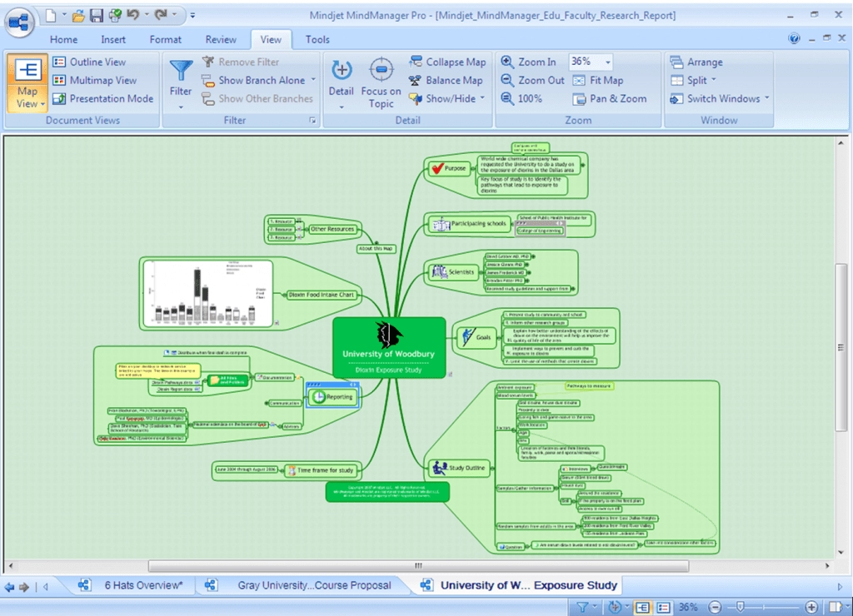Click the horizontal scrollbar thumb
Viewport: 853px width, 616px height.
coord(419,566)
